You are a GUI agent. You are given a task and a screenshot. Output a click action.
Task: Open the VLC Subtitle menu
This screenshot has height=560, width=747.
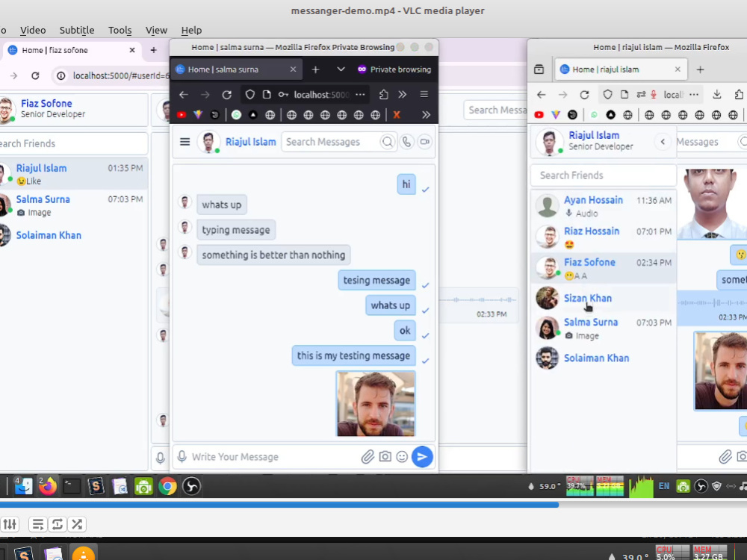tap(77, 30)
